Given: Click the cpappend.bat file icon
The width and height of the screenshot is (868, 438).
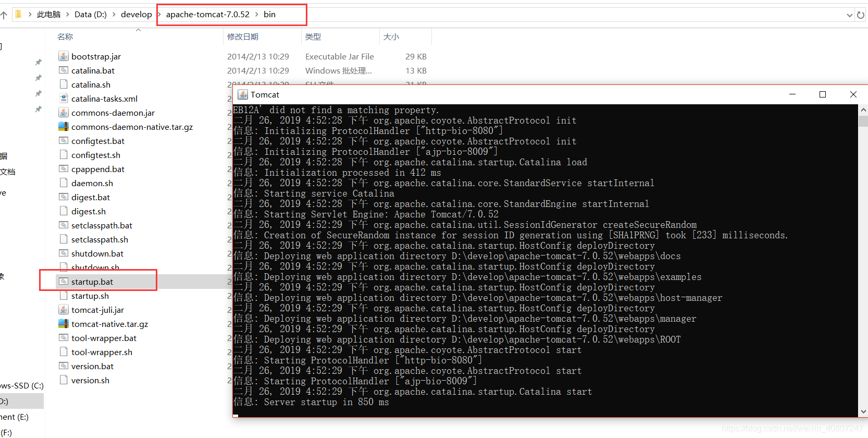Looking at the screenshot, I should point(64,169).
